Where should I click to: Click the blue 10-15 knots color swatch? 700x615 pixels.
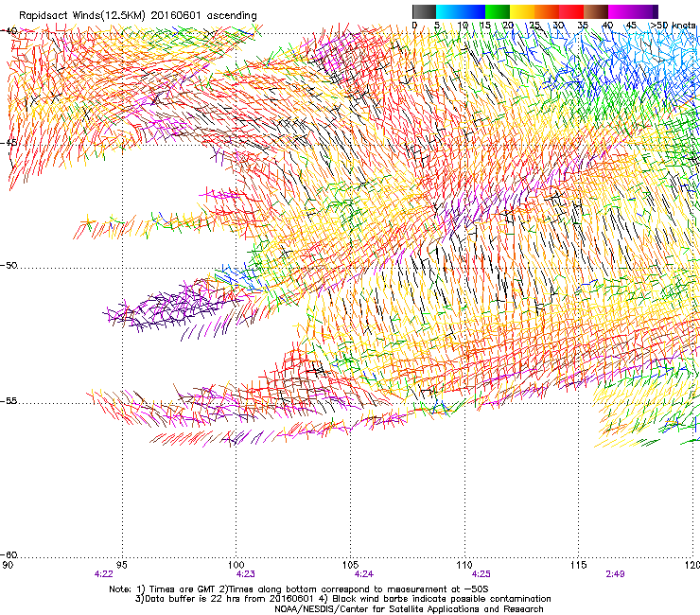(x=473, y=11)
